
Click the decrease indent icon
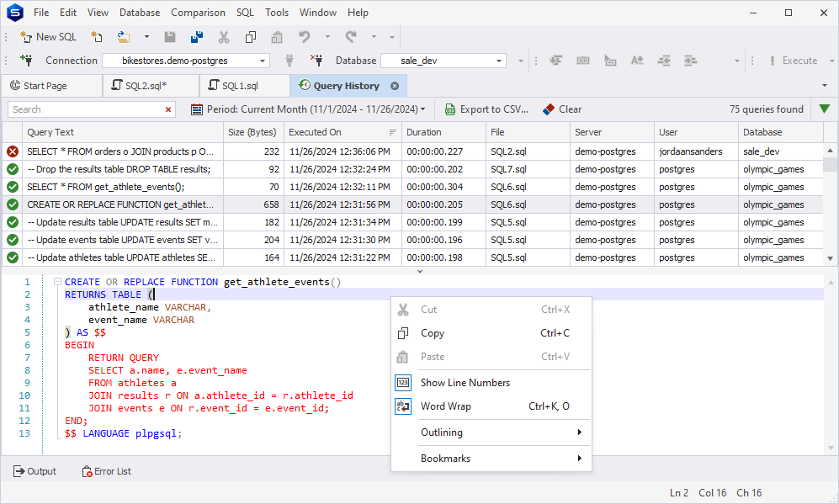(x=664, y=61)
